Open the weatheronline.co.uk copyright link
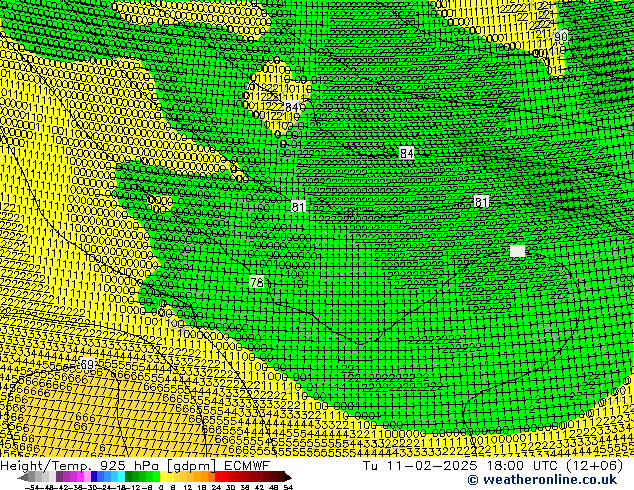The height and width of the screenshot is (490, 634). pyautogui.click(x=542, y=480)
